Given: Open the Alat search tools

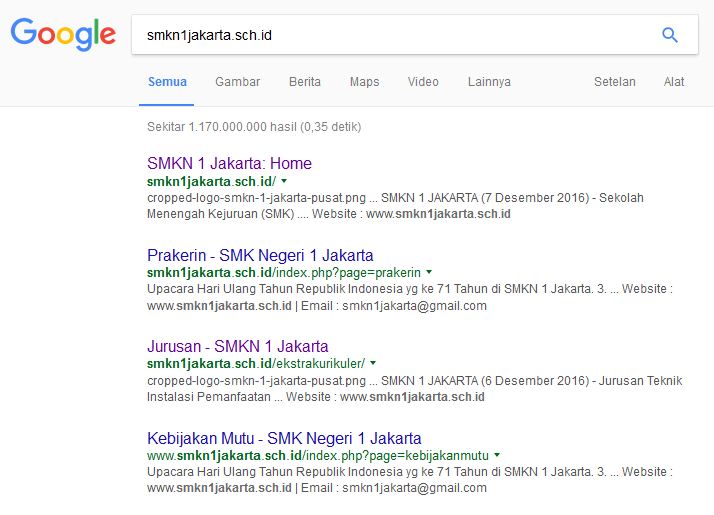Looking at the screenshot, I should point(673,82).
